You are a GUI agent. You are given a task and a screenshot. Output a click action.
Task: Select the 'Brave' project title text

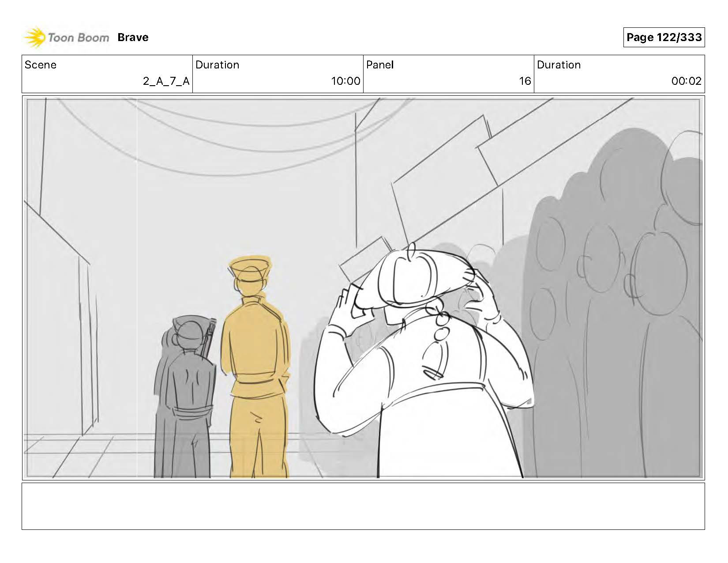click(133, 38)
